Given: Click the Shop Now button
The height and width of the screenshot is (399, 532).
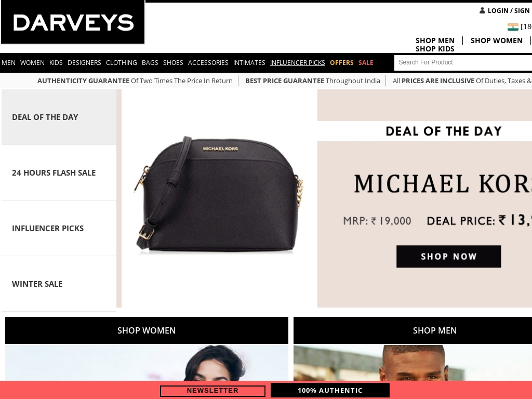Looking at the screenshot, I should click(x=448, y=257).
